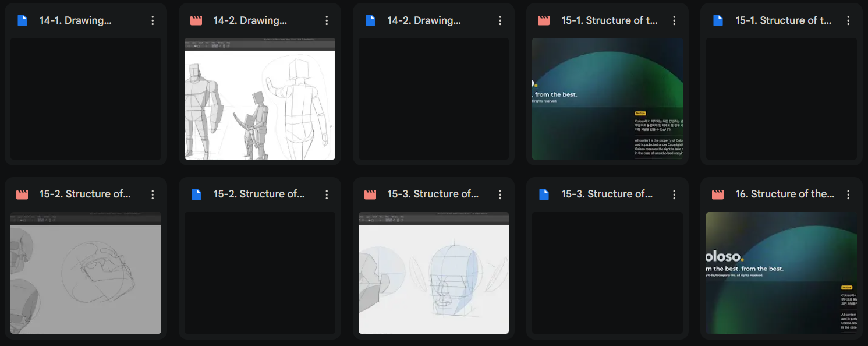The height and width of the screenshot is (346, 868).
Task: Open more actions for 15-1 Structure video
Action: (x=674, y=20)
